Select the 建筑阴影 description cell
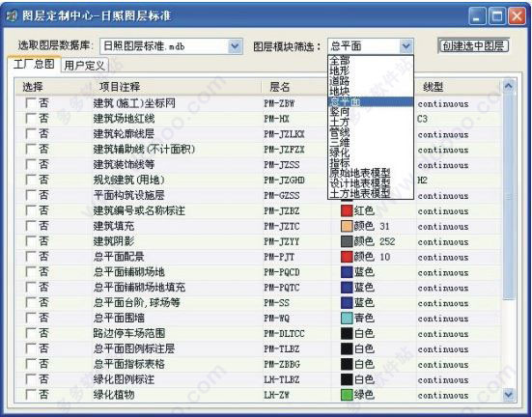 point(114,241)
